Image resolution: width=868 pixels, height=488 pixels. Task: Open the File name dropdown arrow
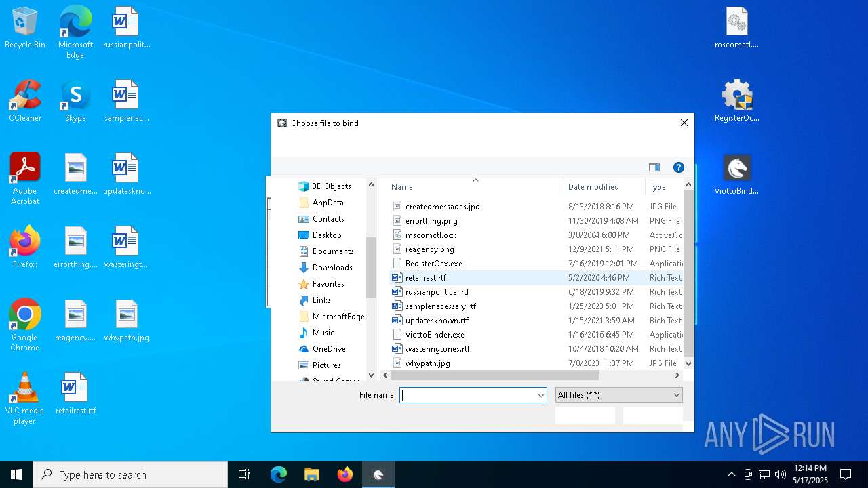[541, 395]
